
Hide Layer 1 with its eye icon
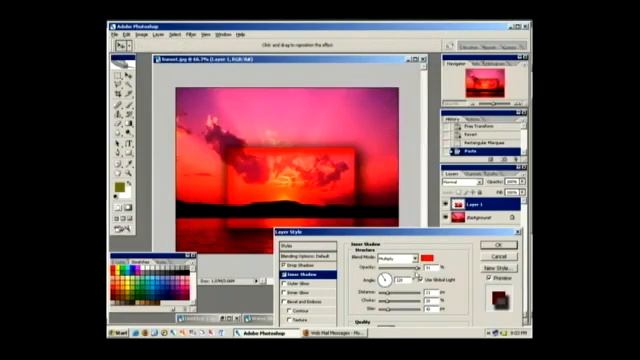point(446,204)
